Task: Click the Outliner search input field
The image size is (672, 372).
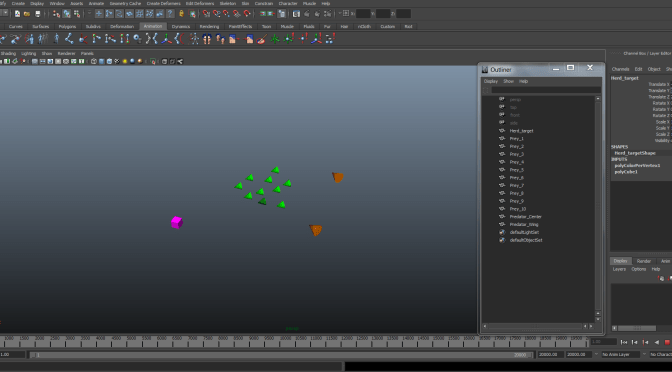Action: 546,90
